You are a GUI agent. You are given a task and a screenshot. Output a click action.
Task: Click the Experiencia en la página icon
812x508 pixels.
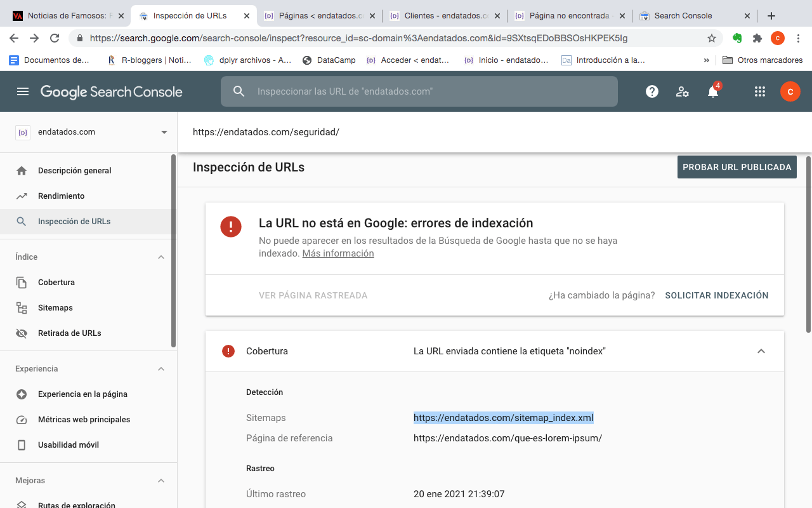pos(22,394)
